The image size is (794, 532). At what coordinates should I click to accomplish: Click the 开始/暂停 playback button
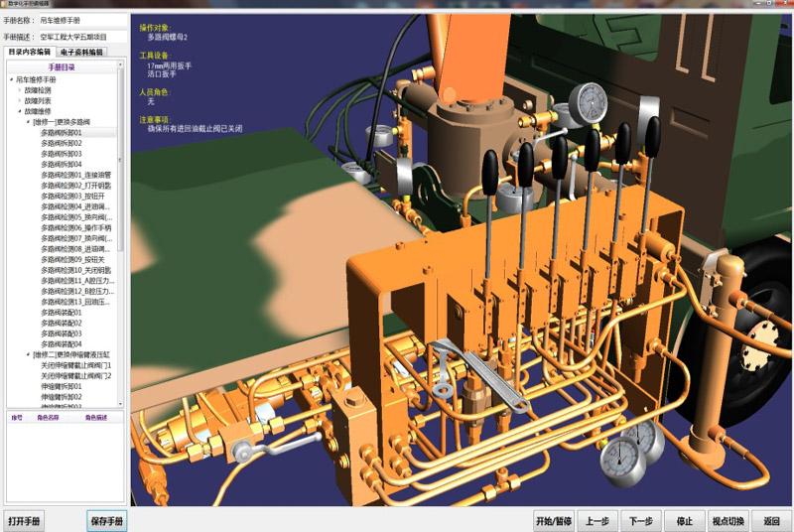[554, 521]
